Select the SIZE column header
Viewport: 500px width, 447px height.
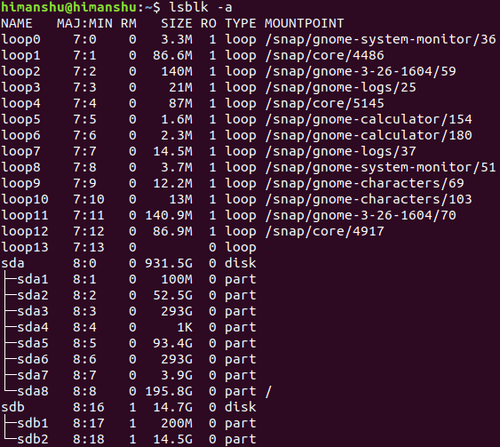177,23
